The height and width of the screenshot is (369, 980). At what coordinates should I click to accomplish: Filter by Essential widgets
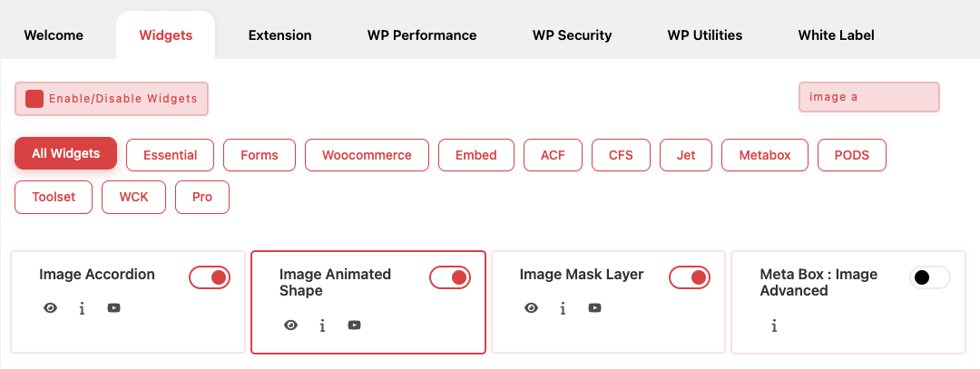170,155
